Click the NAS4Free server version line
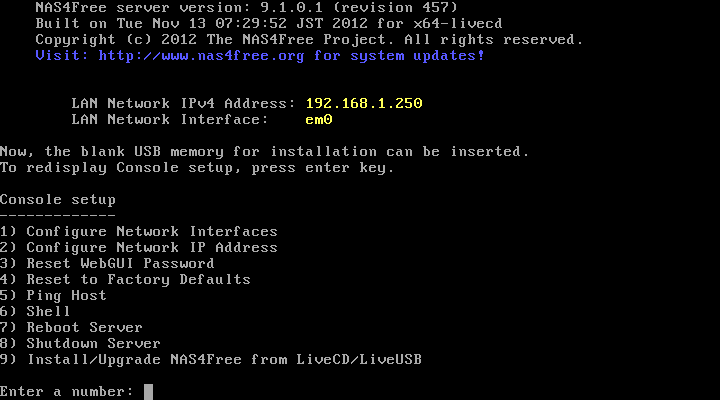Viewport: 720px width, 400px height. (247, 8)
